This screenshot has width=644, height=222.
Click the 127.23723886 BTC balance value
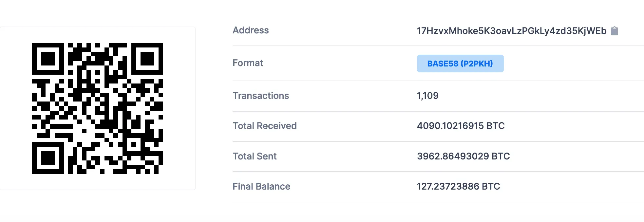[459, 186]
